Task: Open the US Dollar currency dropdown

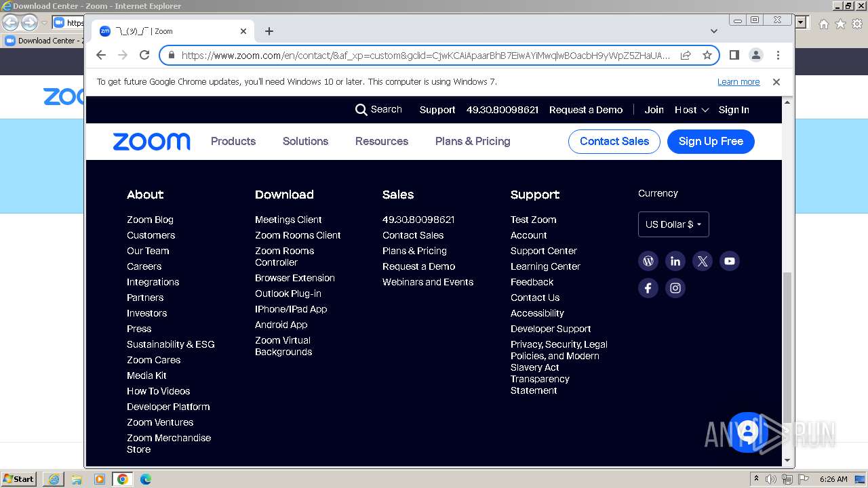Action: point(673,224)
